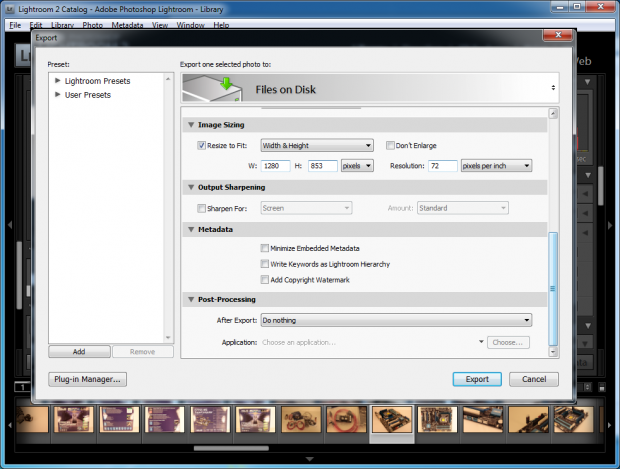The image size is (620, 469).
Task: Open the Help menu
Action: click(x=221, y=25)
